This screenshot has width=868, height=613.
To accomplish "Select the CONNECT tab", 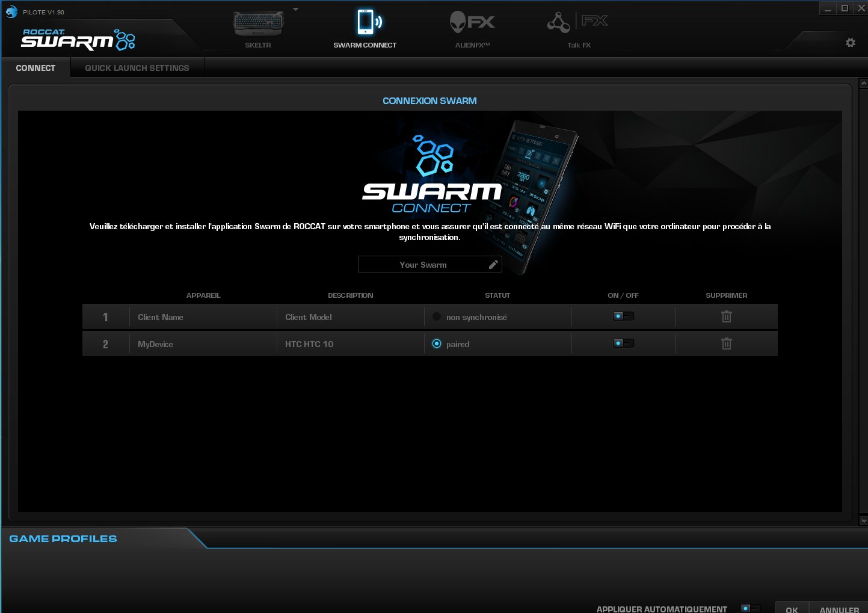I will (x=35, y=67).
